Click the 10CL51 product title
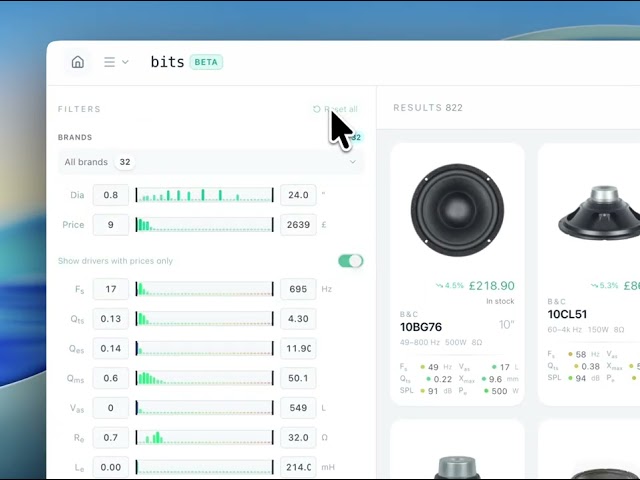This screenshot has height=480, width=640. 567,314
